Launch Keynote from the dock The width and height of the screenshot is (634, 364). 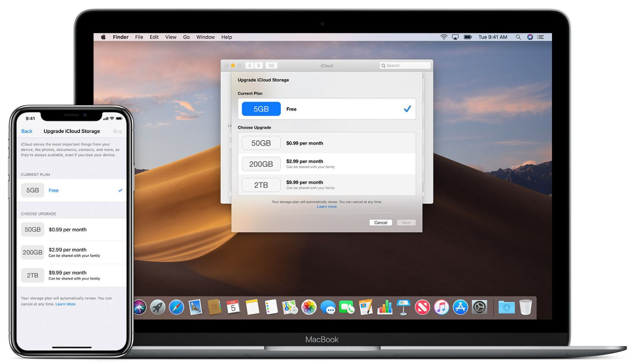(404, 307)
